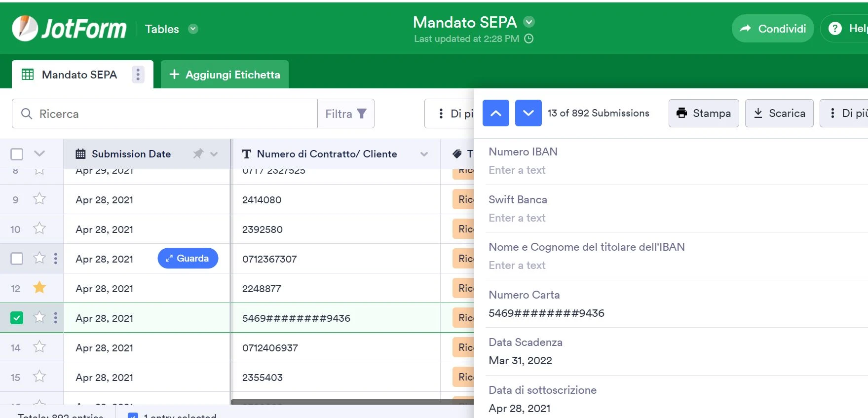Image resolution: width=868 pixels, height=418 pixels.
Task: Click the JotForm logo
Action: point(69,29)
